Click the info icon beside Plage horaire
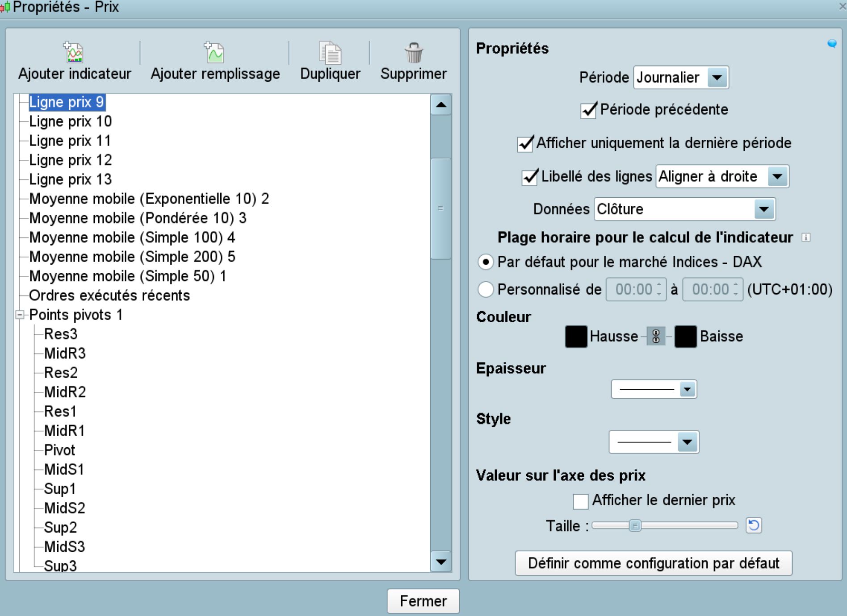The height and width of the screenshot is (616, 847). click(806, 237)
